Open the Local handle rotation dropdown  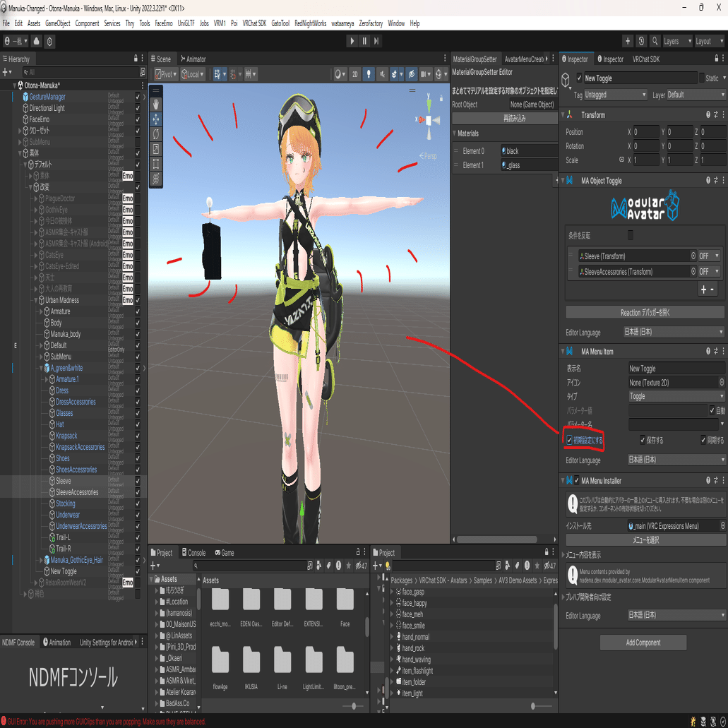point(193,74)
